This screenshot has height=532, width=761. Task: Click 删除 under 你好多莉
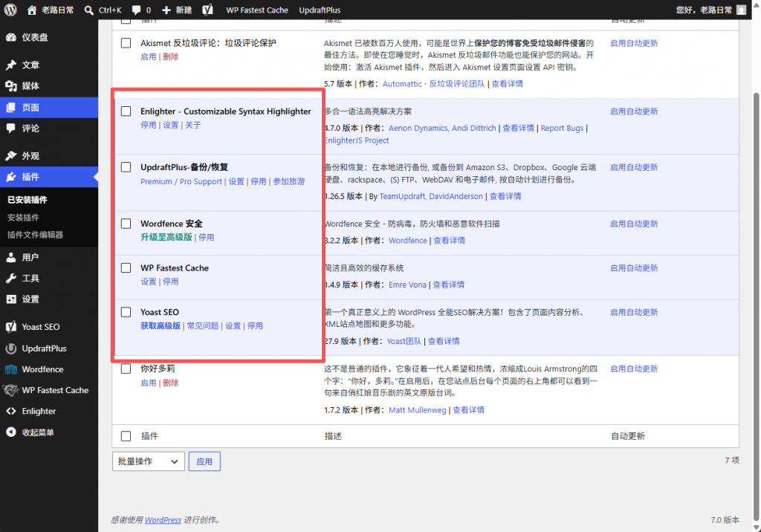pos(171,383)
